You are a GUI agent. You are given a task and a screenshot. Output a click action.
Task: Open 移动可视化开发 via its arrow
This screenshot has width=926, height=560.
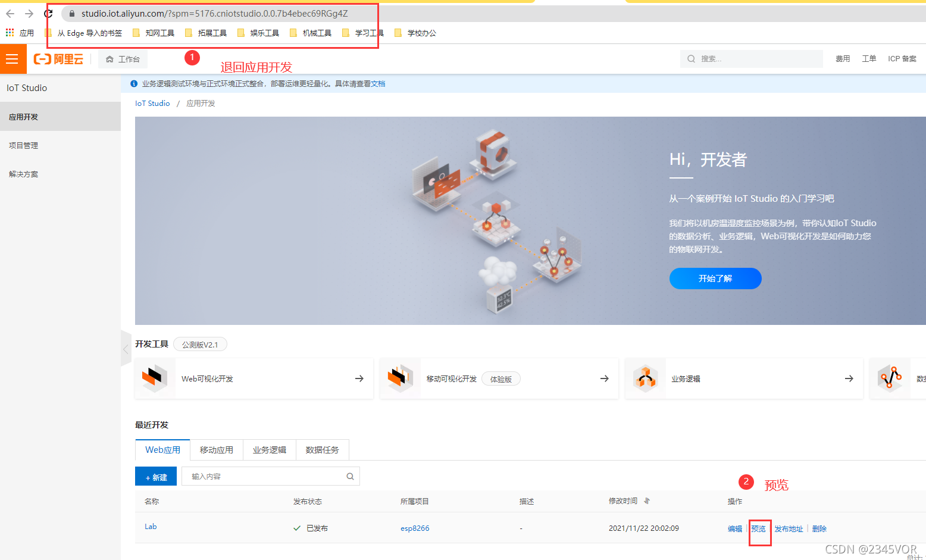pos(605,378)
